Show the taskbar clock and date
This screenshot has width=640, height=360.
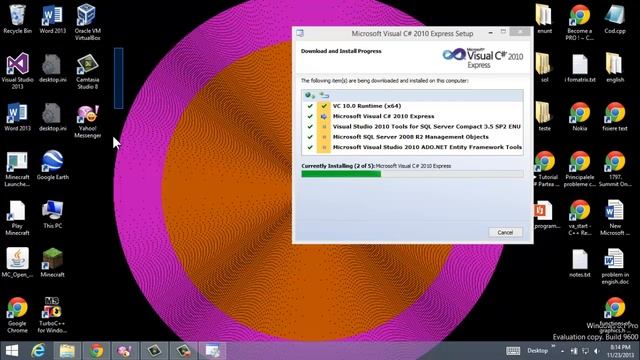point(620,351)
